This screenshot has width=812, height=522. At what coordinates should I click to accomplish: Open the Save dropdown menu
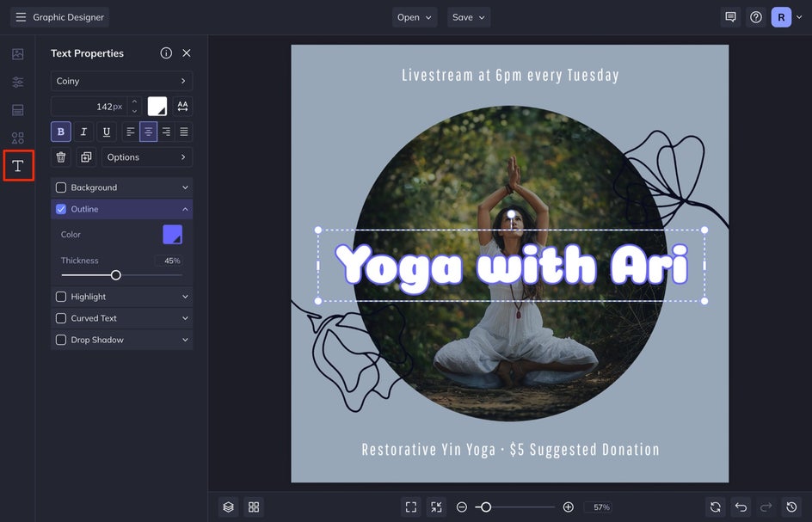[469, 17]
